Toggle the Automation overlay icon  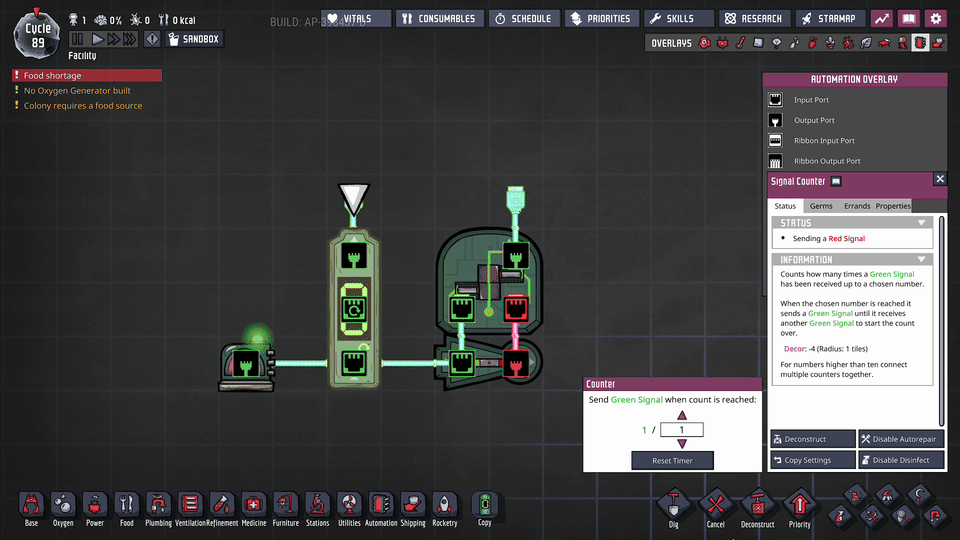(920, 43)
